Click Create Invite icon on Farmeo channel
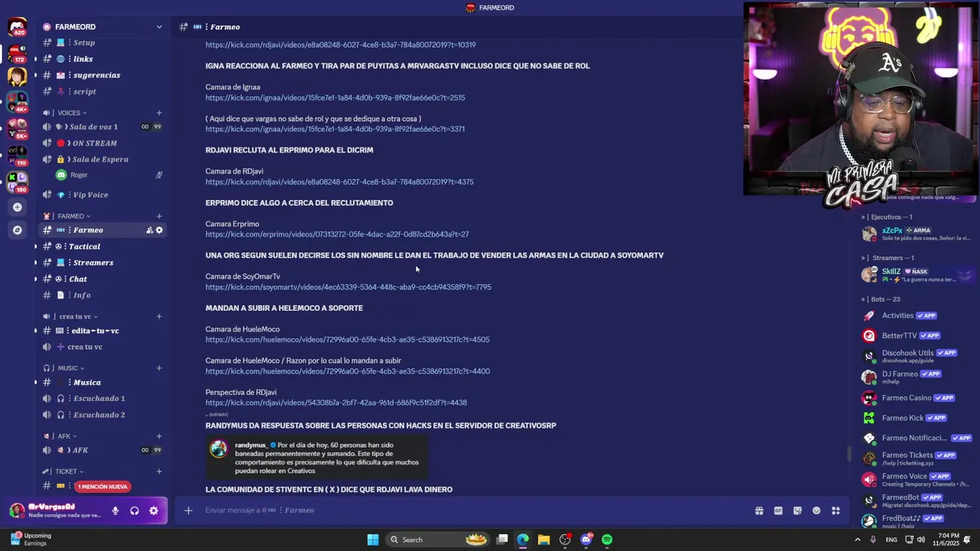Viewport: 980px width, 551px height. pos(150,230)
